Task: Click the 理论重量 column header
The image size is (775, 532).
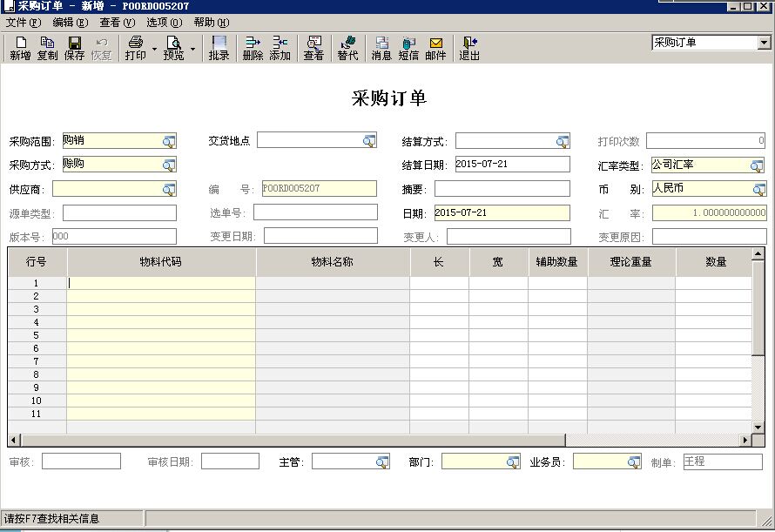Action: (x=631, y=261)
